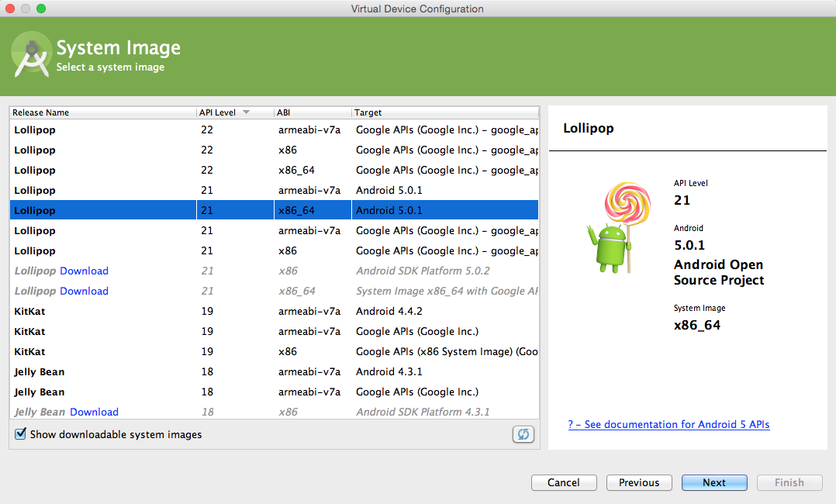836x504 pixels.
Task: Sort by the Target column header
Action: [445, 112]
